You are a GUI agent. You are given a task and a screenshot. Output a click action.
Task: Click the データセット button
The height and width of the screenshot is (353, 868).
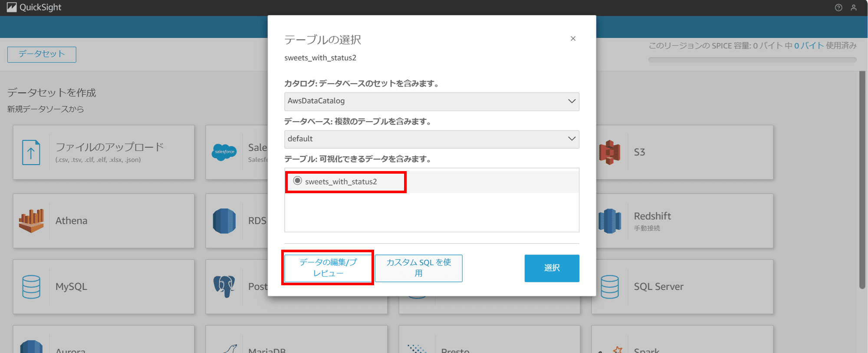click(x=42, y=54)
